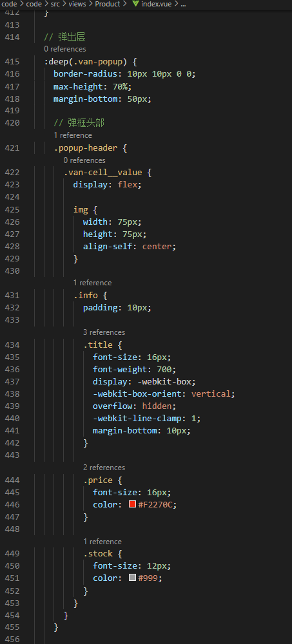Click the '.stock {' selector line
This screenshot has height=644, width=292.
[x=103, y=554]
